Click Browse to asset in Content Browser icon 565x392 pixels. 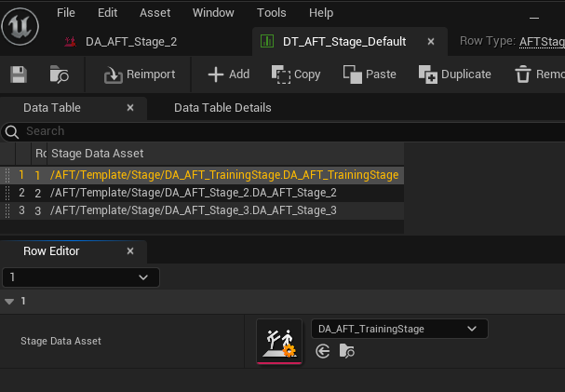coord(60,74)
